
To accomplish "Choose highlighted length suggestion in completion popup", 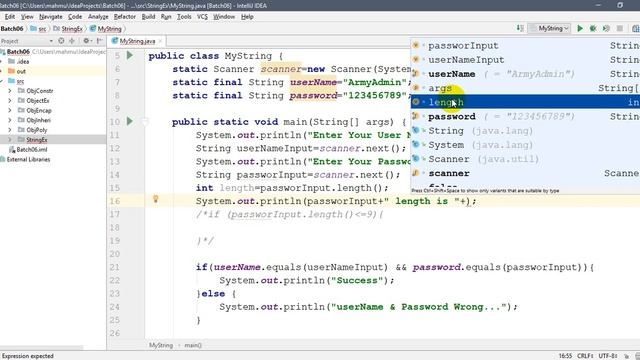I will point(525,102).
